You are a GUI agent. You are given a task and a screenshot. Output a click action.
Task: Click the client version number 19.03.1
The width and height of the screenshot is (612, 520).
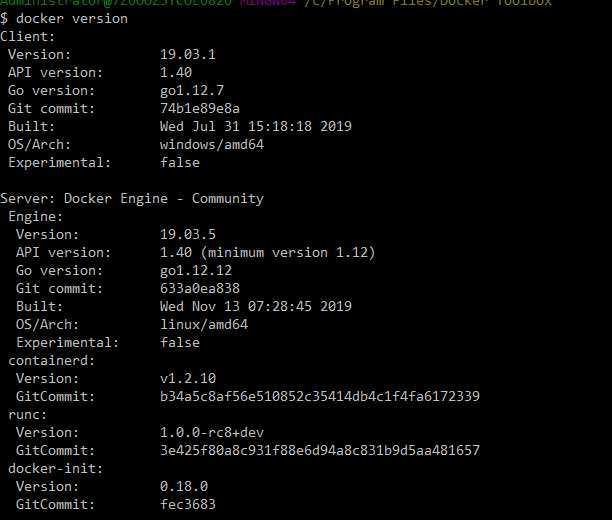188,54
